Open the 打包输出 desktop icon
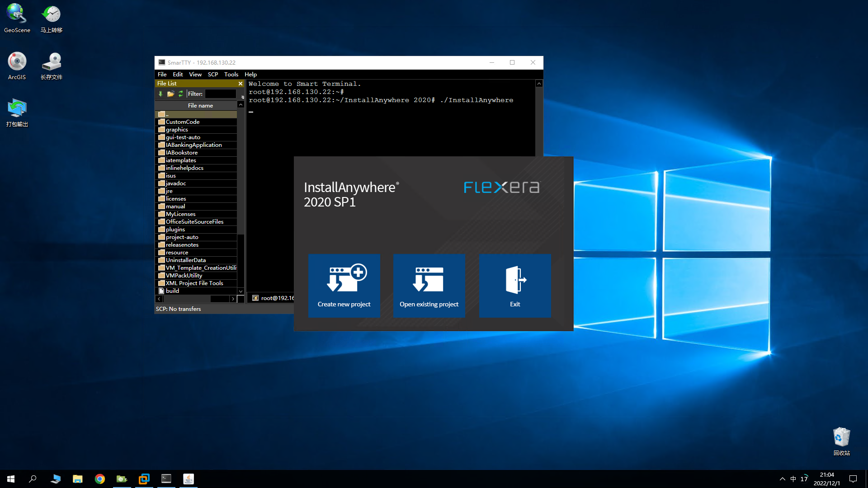868x488 pixels. (17, 113)
